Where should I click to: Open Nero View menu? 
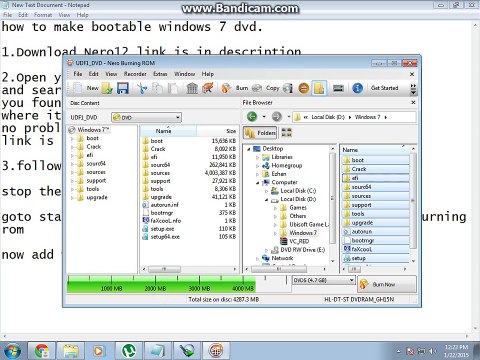[111, 74]
